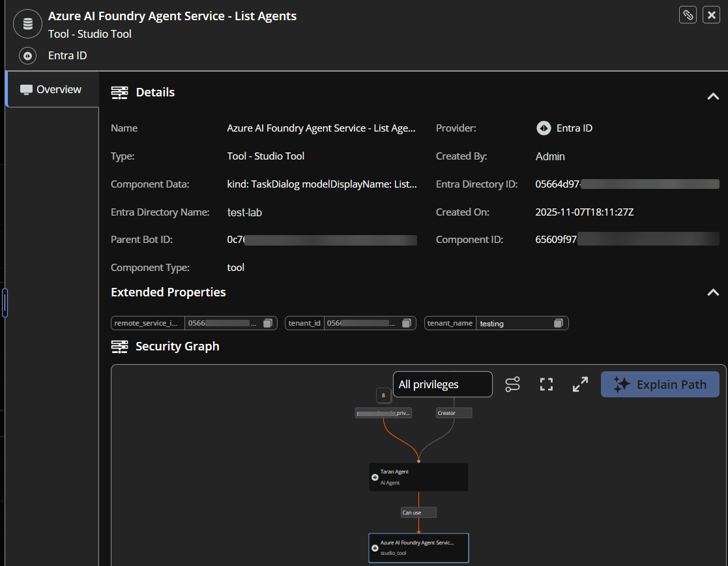Image resolution: width=728 pixels, height=566 pixels.
Task: Fit the graph to view
Action: pos(546,384)
